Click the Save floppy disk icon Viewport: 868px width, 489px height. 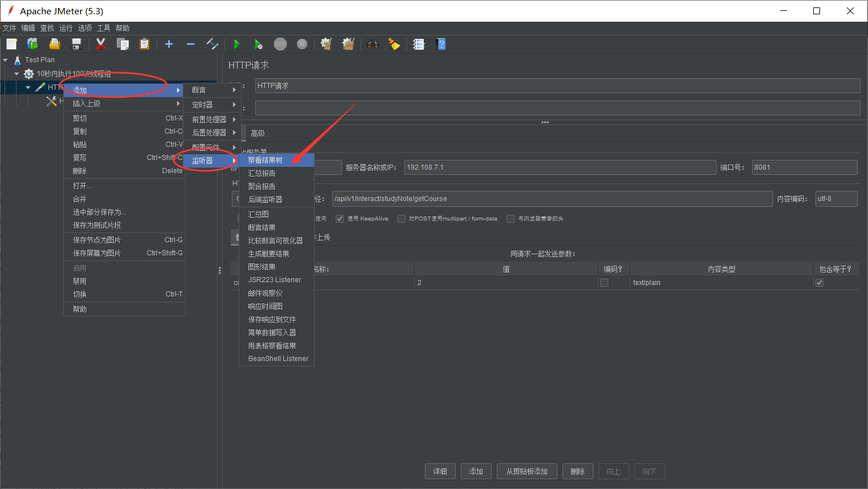[76, 44]
